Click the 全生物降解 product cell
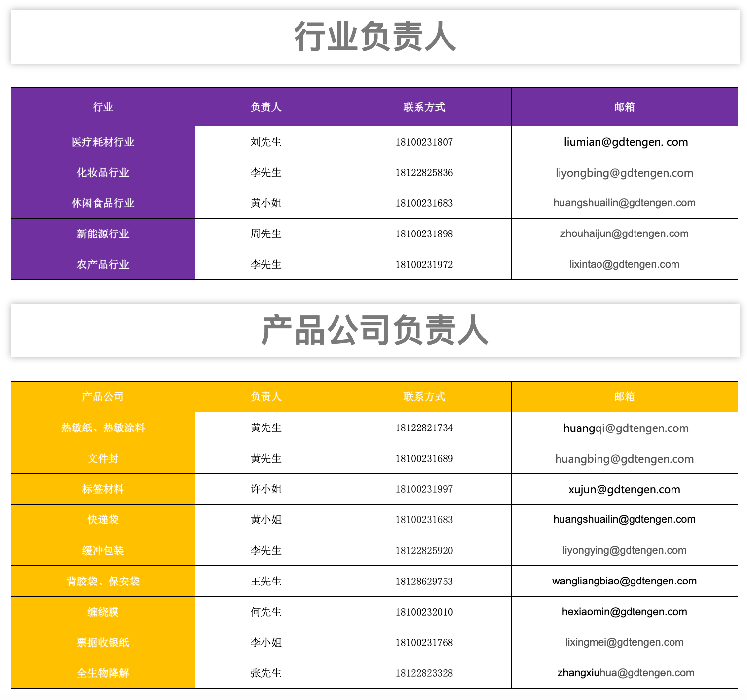 pyautogui.click(x=103, y=673)
